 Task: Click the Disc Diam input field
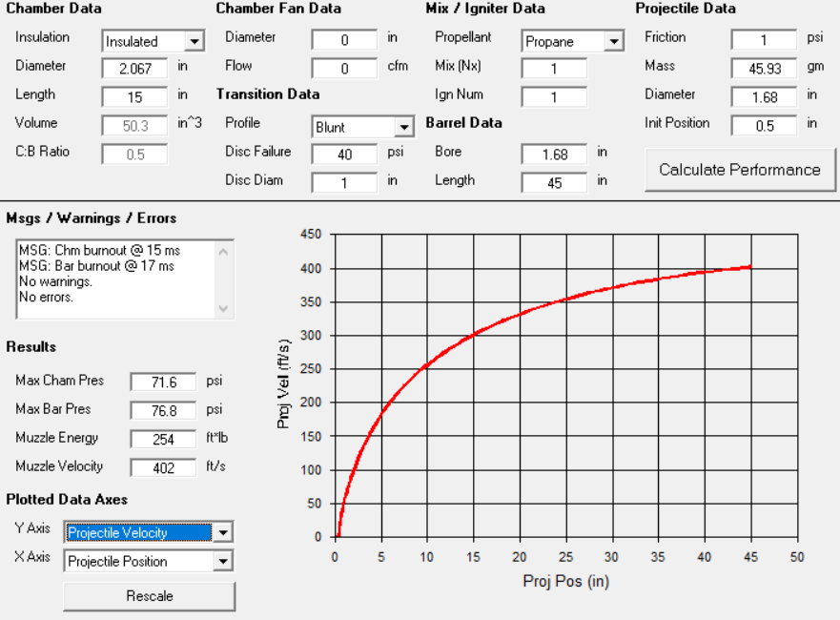pos(344,182)
